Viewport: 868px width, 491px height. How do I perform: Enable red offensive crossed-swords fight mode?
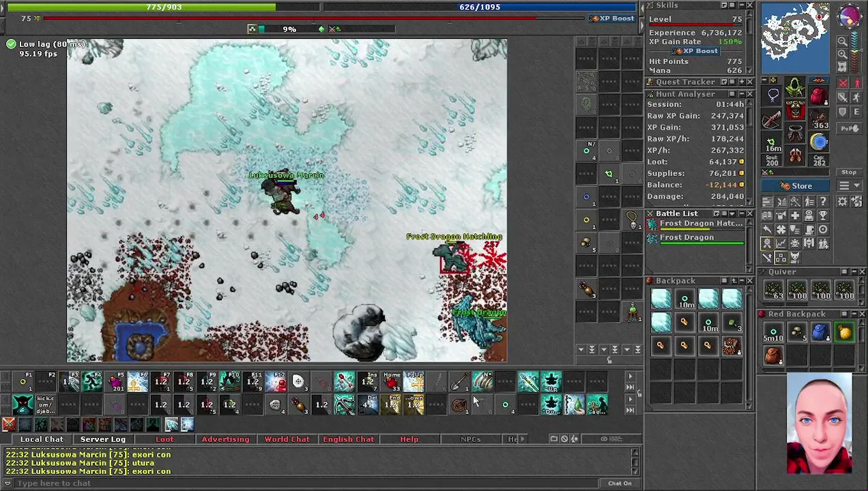click(843, 83)
